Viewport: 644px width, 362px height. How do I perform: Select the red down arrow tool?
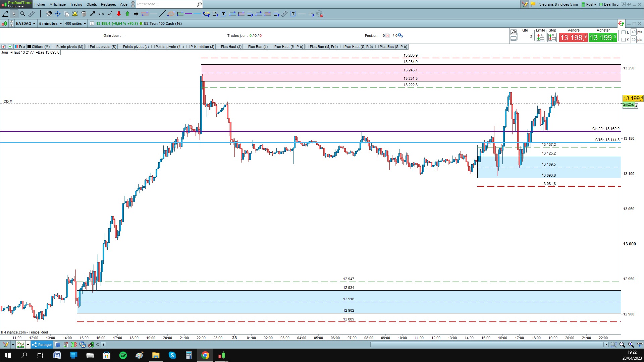[119, 14]
